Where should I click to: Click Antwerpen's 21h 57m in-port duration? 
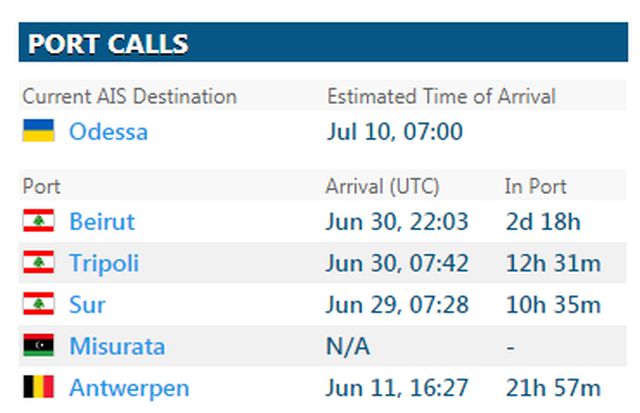click(554, 388)
